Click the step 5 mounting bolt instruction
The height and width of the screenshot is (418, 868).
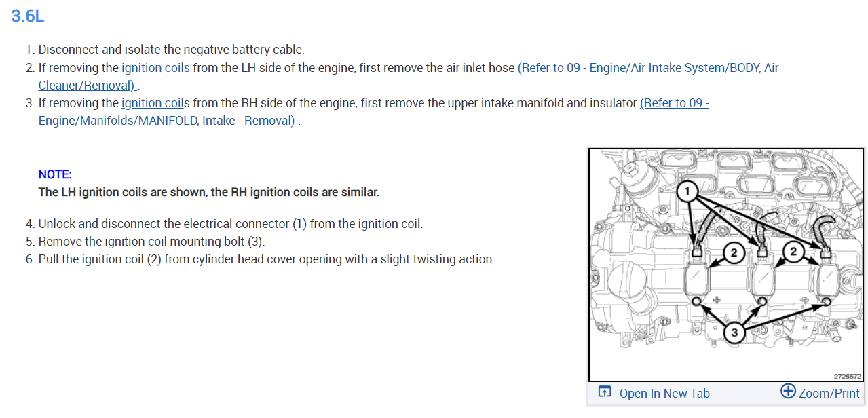click(x=151, y=242)
